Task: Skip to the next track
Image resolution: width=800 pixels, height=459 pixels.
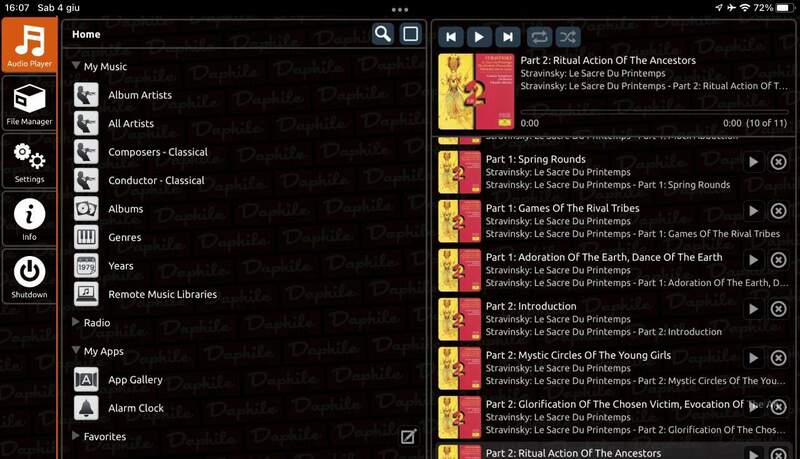Action: pyautogui.click(x=508, y=37)
